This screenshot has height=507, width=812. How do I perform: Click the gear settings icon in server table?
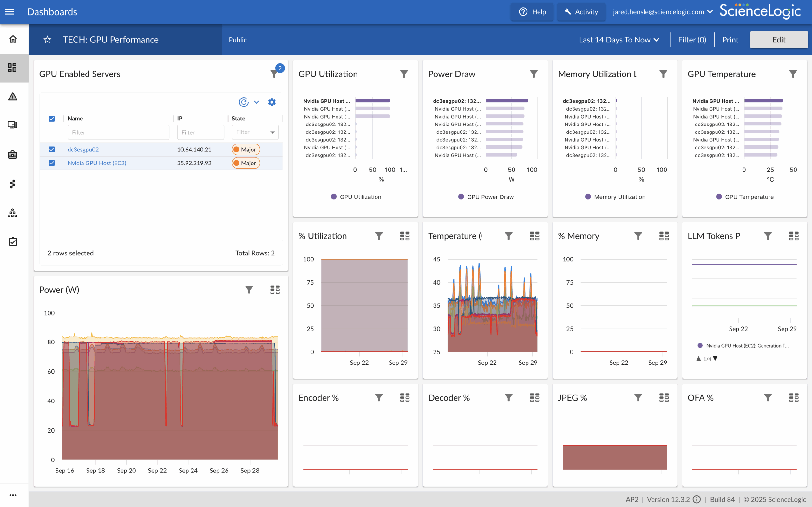point(272,102)
